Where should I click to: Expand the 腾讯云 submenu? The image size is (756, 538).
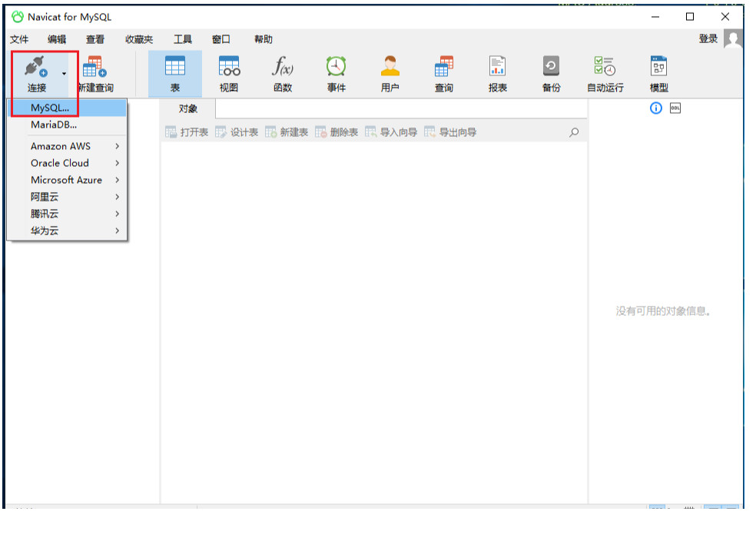(68, 214)
